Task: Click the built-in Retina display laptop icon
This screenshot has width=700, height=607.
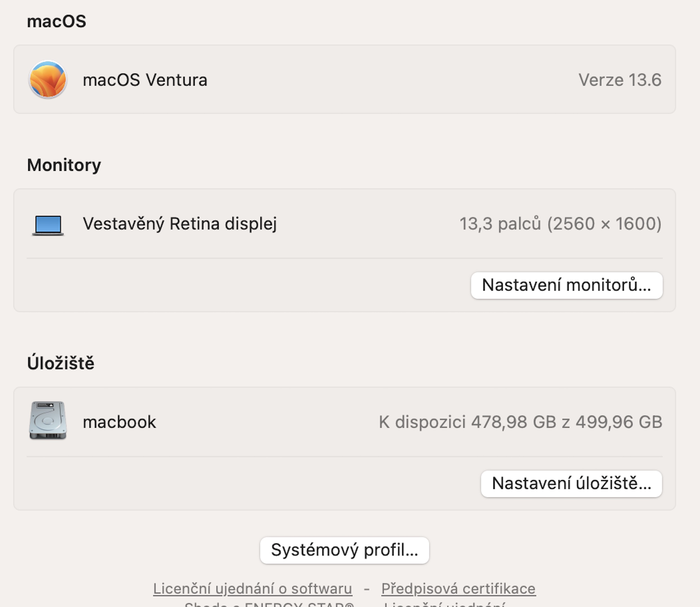Action: click(x=48, y=225)
